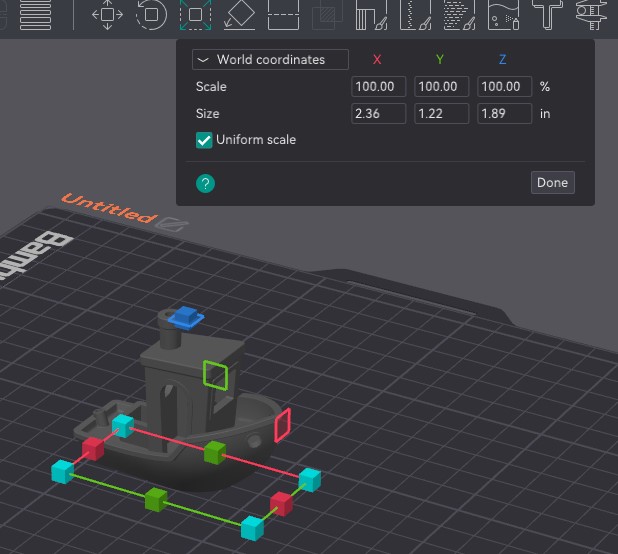Click the red hollow square X handle
This screenshot has width=618, height=554.
[x=283, y=425]
